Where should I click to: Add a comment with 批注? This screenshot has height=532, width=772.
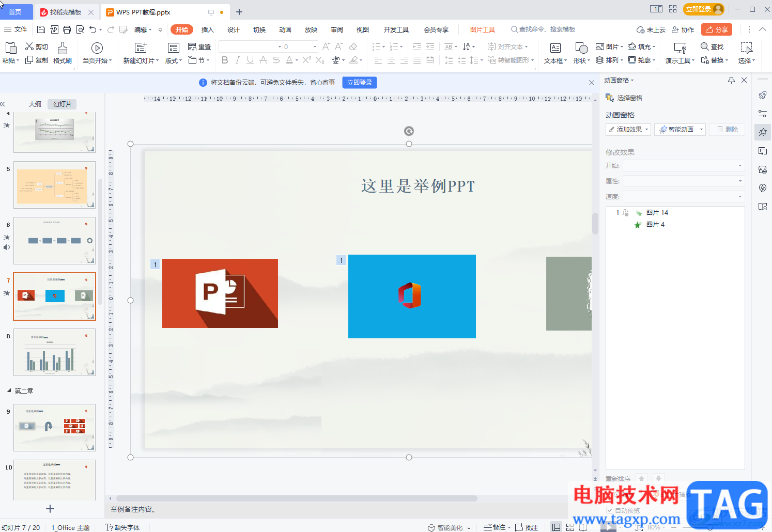pos(527,527)
